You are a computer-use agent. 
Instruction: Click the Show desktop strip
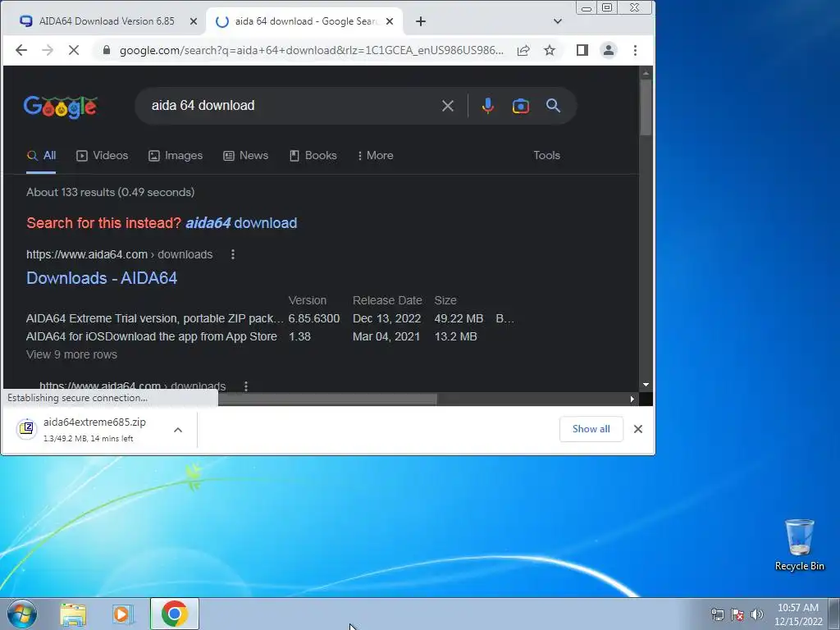[834, 614]
